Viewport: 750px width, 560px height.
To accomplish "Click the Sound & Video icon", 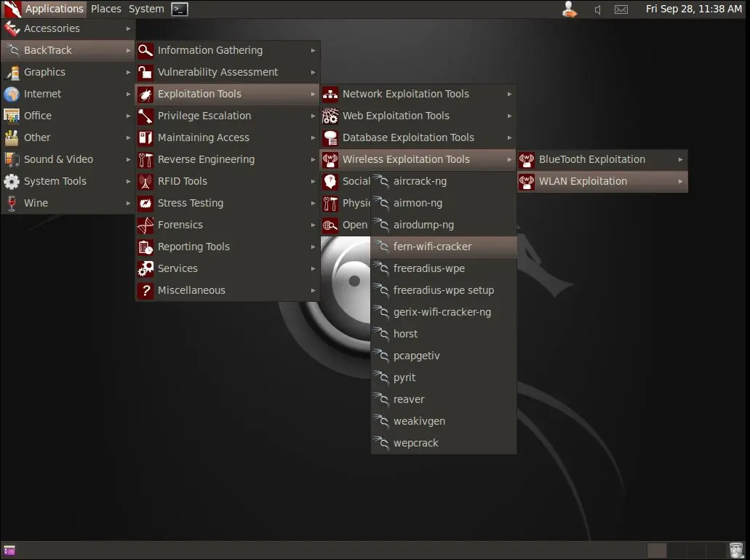I will pos(12,159).
